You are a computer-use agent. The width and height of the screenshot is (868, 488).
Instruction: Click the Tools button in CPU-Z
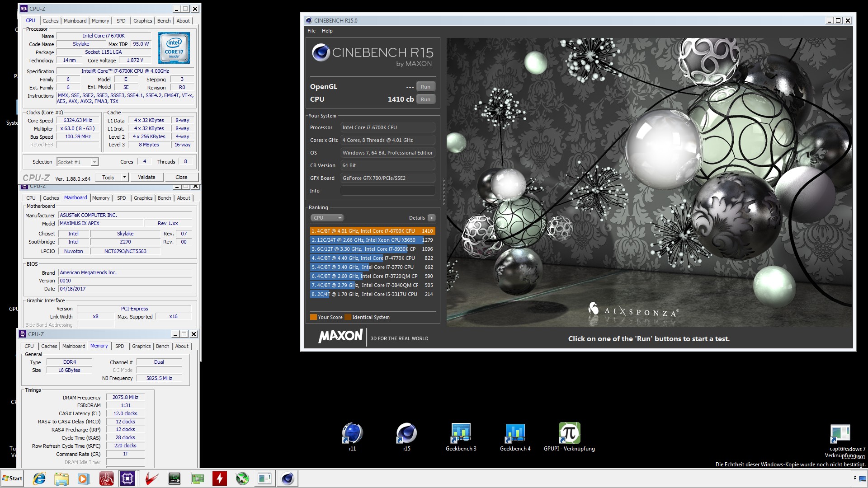[108, 177]
